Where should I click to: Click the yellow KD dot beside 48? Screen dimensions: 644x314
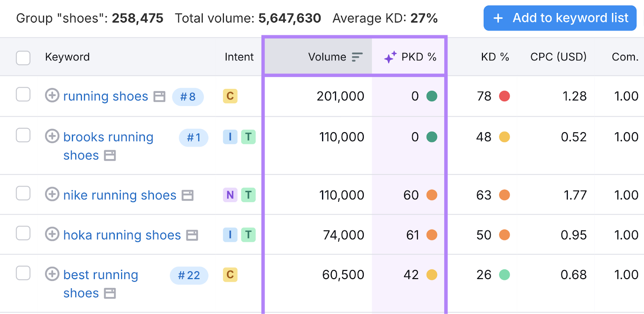pos(504,137)
